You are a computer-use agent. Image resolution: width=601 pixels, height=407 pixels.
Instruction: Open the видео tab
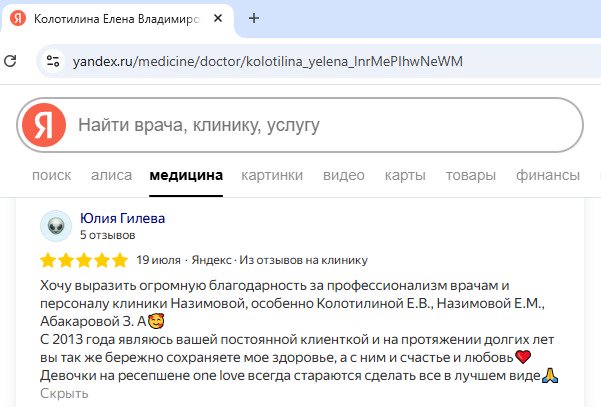coord(344,175)
